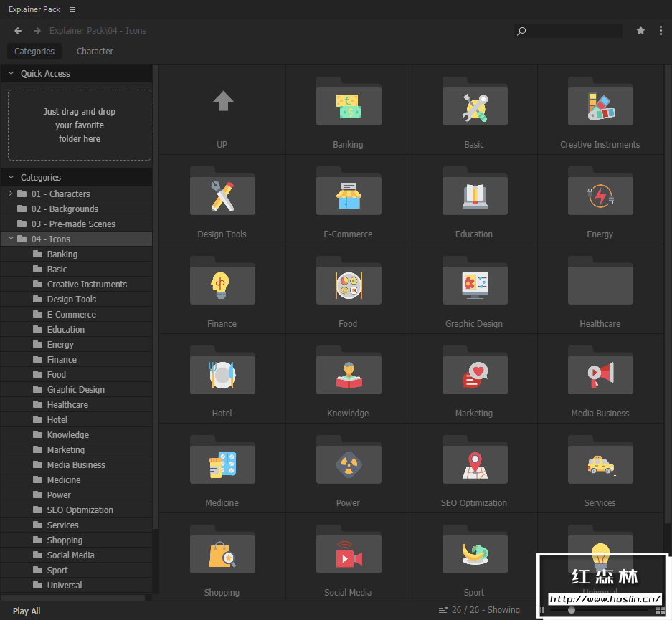
Task: Click the search input field
Action: coord(568,31)
